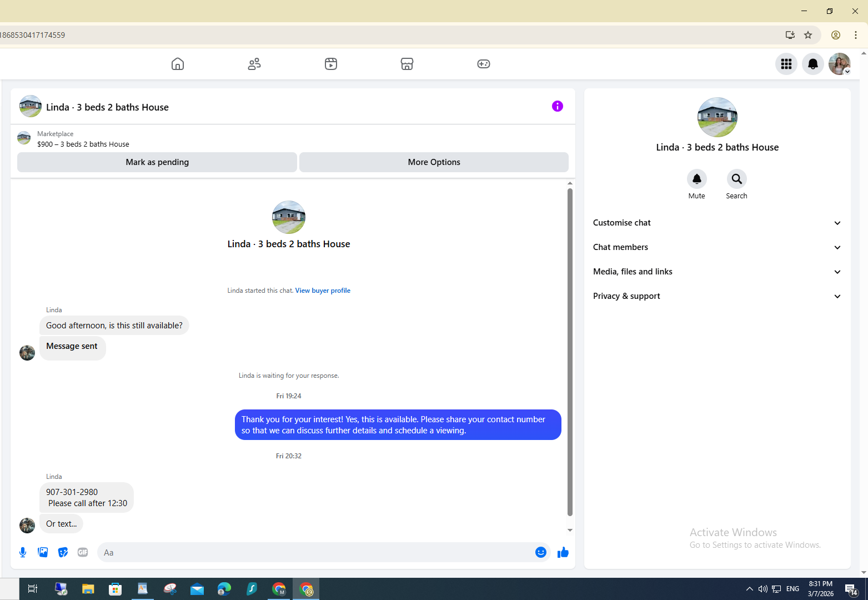This screenshot has height=600, width=868.
Task: Click the purple conversation info icon
Action: 558,106
